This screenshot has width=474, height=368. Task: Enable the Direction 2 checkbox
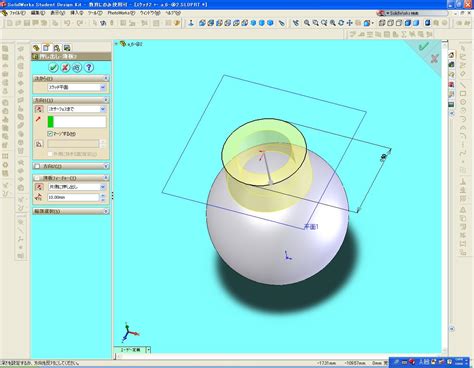37,166
